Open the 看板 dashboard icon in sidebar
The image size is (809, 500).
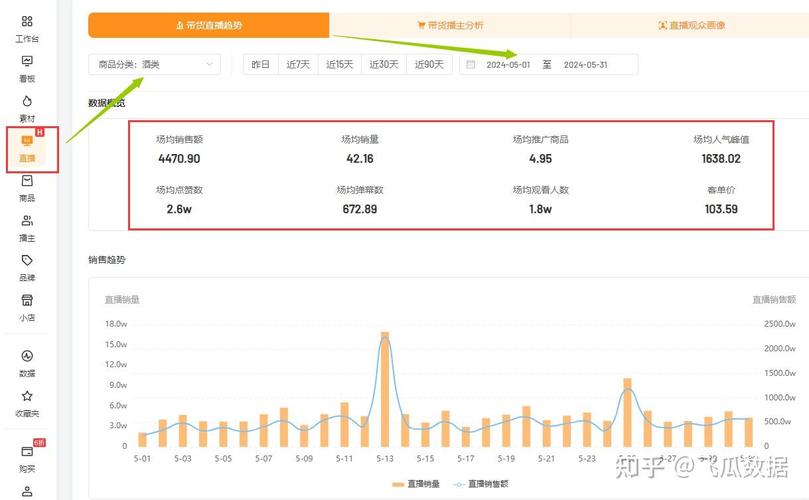(27, 61)
